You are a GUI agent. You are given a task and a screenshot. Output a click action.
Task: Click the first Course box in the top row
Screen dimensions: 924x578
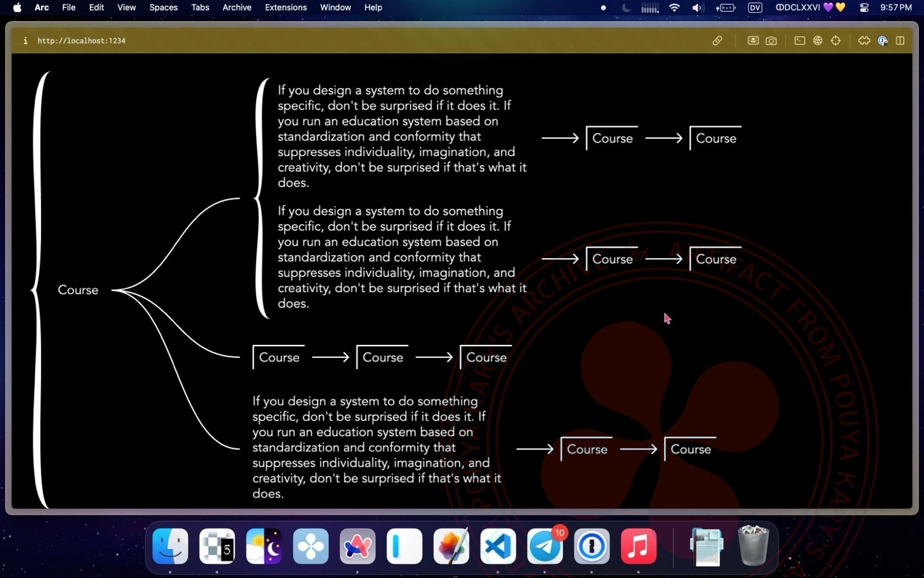click(x=612, y=138)
